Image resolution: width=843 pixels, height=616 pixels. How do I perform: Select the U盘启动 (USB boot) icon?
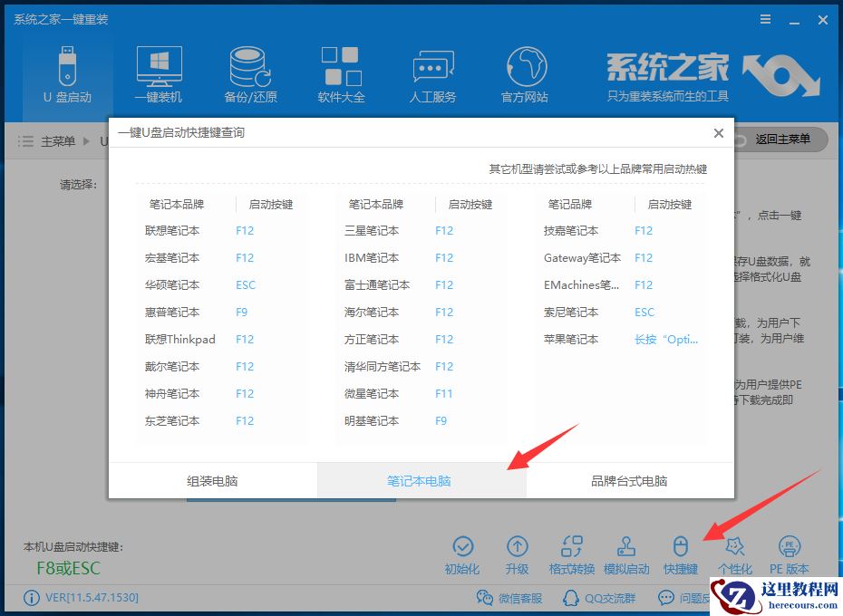coord(66,72)
